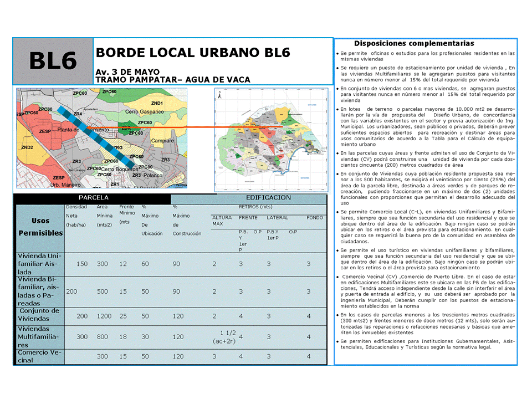Viewport: 532px width, 399px height.
Task: Click ubicación value 60 in Unifamiliar row
Action: pos(145,264)
